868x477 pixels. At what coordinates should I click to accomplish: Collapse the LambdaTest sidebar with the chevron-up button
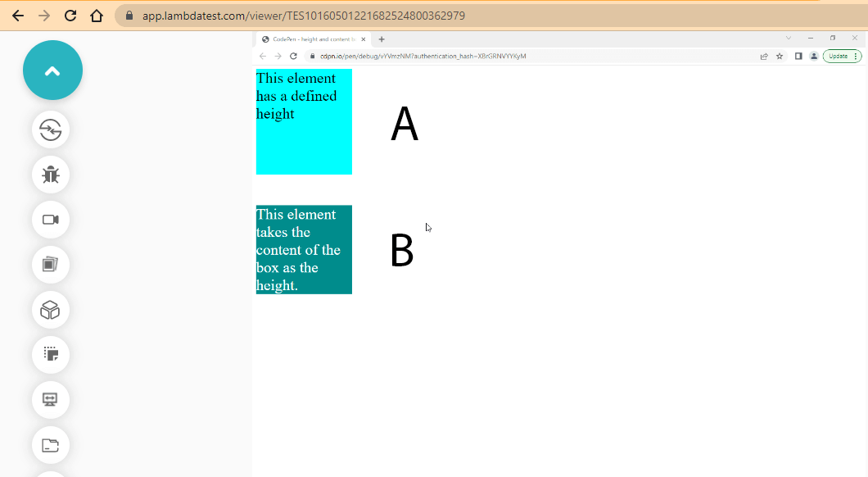coord(52,70)
